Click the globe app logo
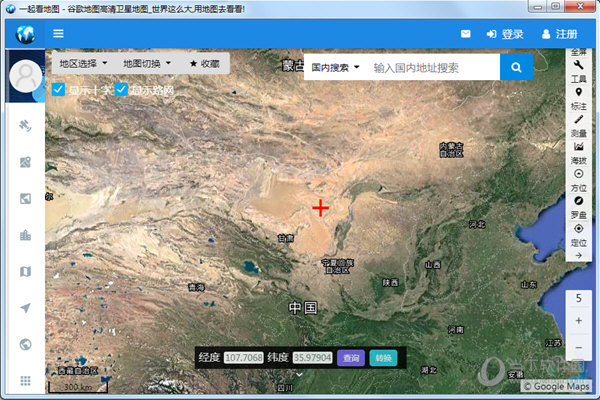The height and width of the screenshot is (400, 600). click(x=25, y=34)
